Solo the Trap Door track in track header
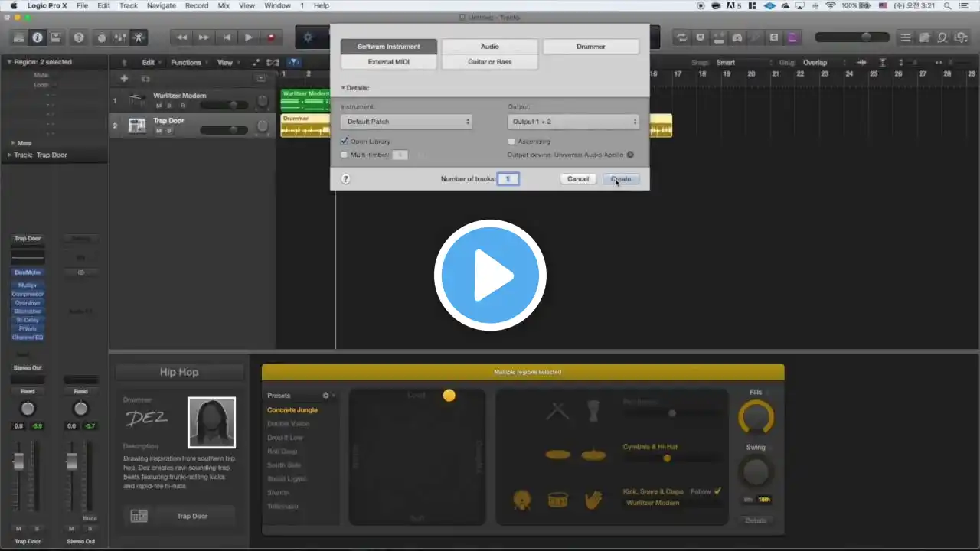 pos(169,131)
